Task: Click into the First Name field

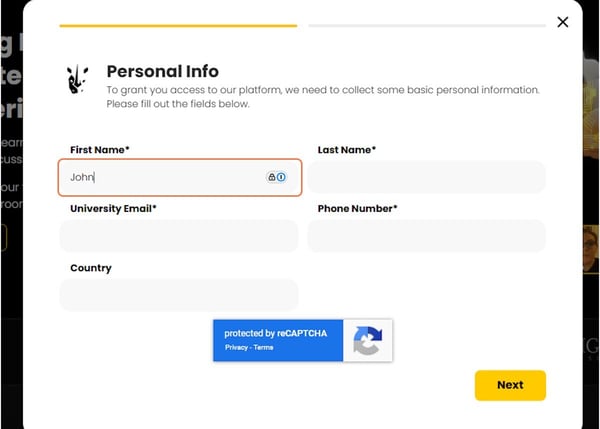Action: click(160, 177)
